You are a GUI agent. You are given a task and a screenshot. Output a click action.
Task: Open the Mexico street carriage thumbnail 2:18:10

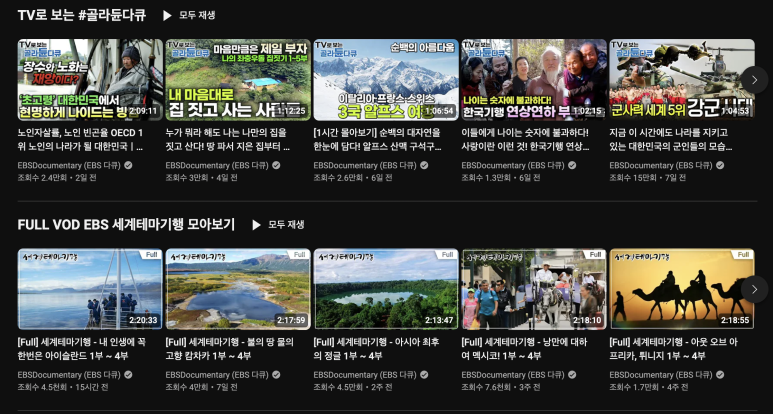[534, 289]
